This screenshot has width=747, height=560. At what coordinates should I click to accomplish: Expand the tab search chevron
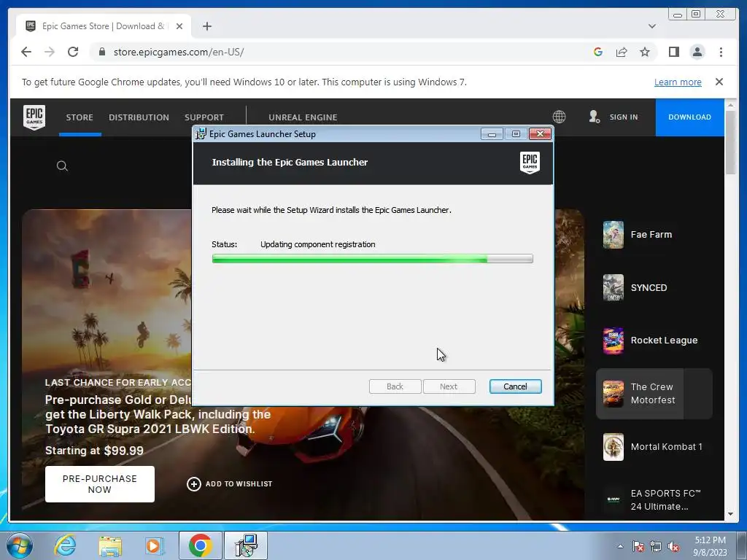(651, 26)
